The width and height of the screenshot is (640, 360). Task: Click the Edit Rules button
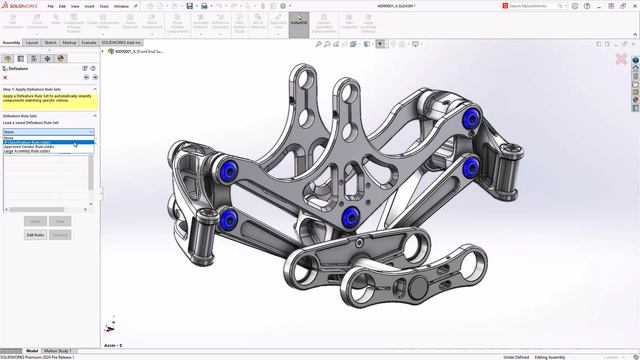[36, 235]
